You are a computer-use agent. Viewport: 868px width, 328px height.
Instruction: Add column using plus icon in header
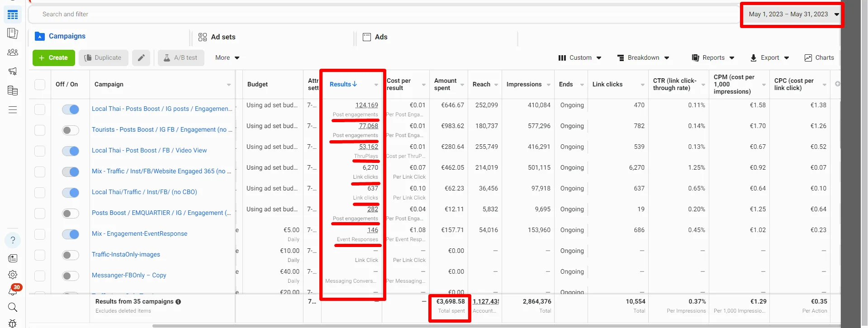coord(838,84)
